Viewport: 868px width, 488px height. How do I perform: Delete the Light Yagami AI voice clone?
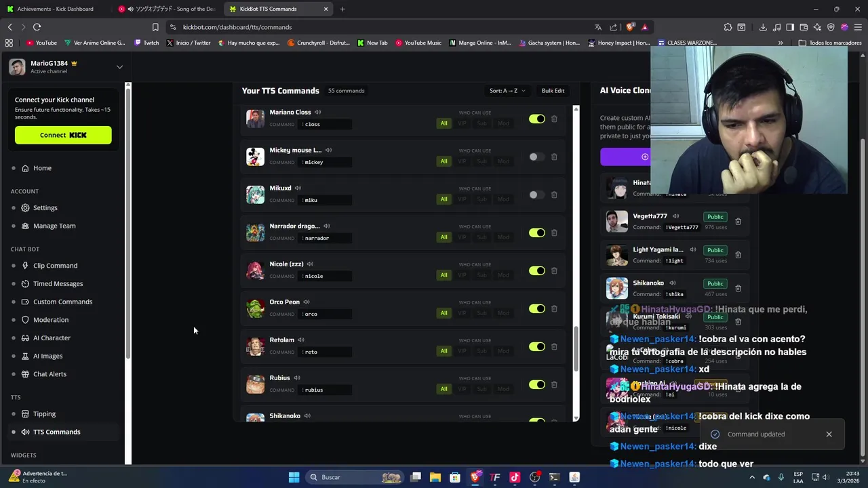738,255
